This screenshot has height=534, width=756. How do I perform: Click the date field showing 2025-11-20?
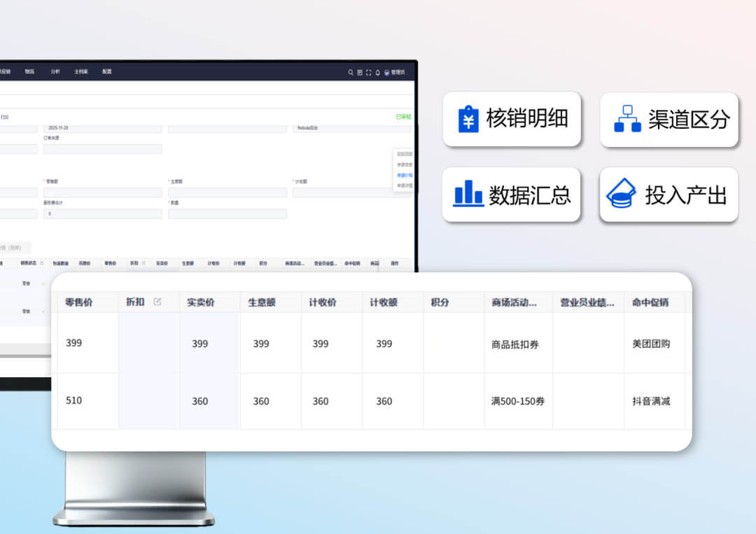point(102,129)
